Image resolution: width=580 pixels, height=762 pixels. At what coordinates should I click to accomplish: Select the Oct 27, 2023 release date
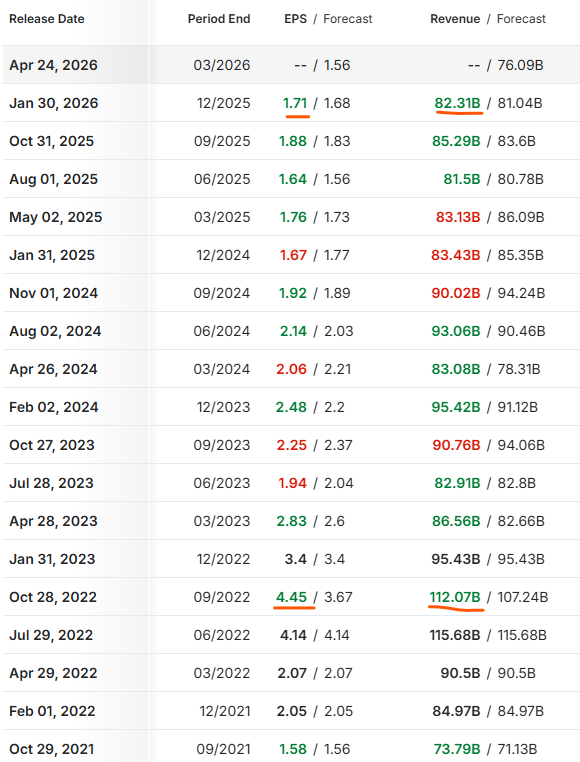pyautogui.click(x=52, y=445)
